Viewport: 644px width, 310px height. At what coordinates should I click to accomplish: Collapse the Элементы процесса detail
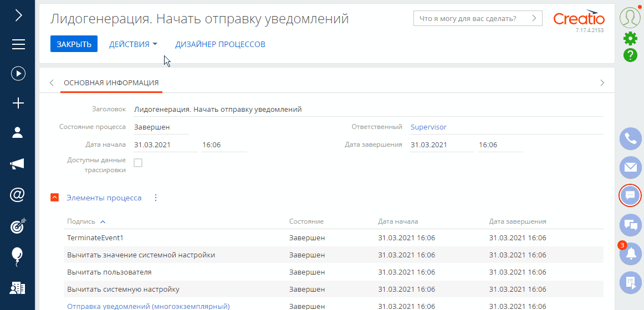(55, 198)
